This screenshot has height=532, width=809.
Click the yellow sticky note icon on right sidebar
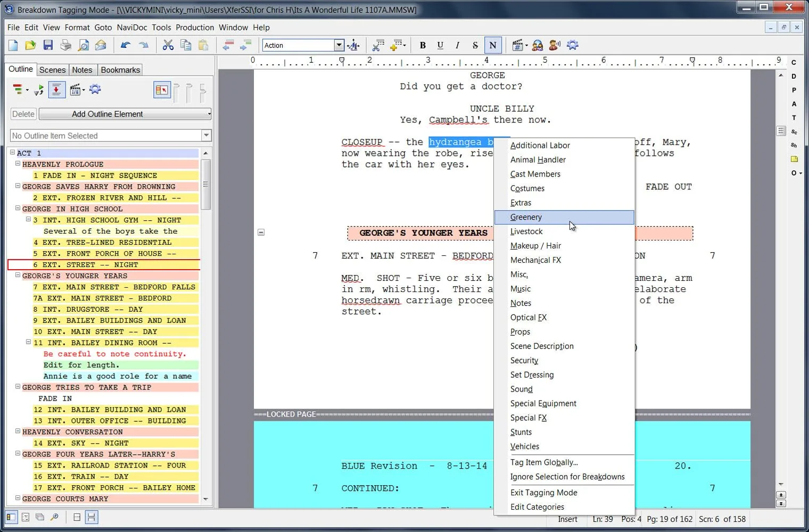pyautogui.click(x=794, y=159)
